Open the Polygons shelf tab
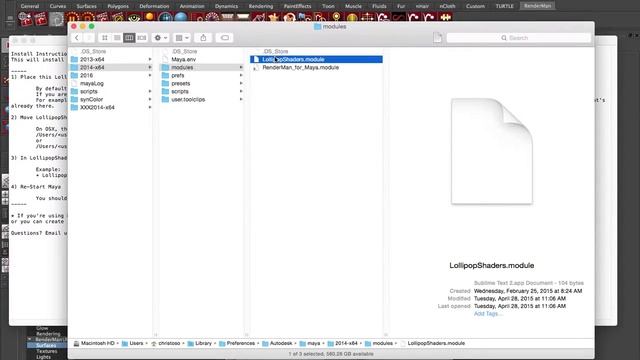The height and width of the screenshot is (360, 640). pos(118,6)
